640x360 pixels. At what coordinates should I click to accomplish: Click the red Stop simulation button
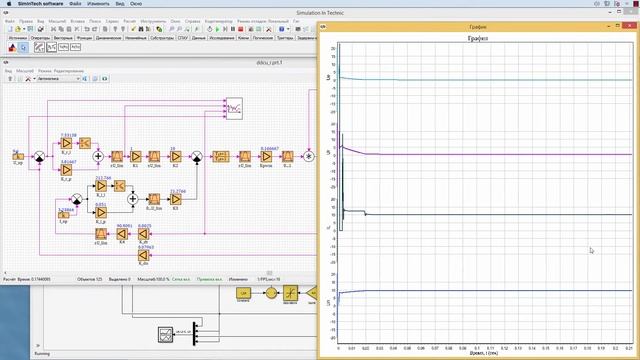[241, 29]
